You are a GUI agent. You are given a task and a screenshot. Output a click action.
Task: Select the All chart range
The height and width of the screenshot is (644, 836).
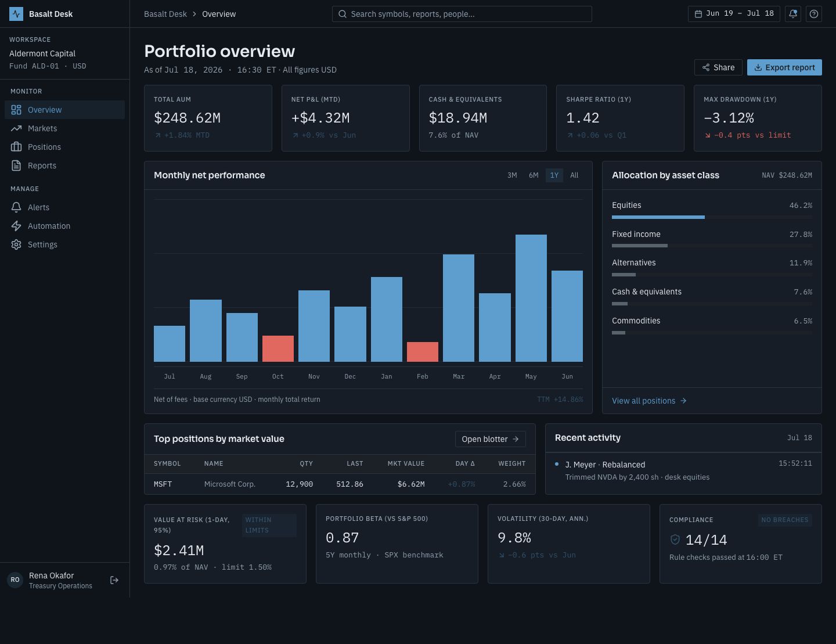[x=574, y=175]
